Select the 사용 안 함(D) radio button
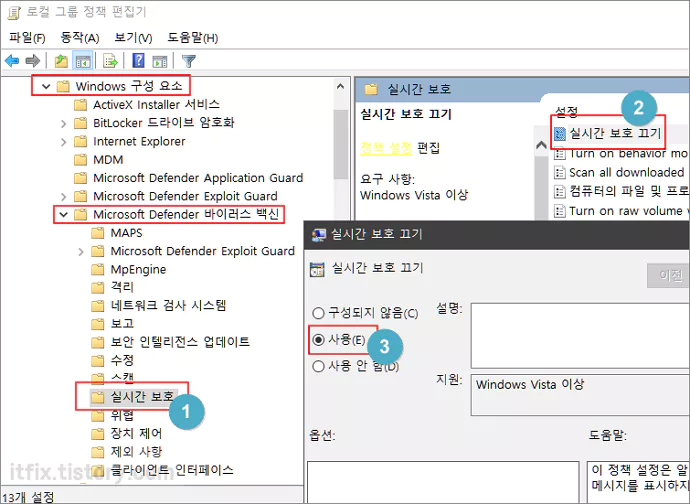 tap(318, 366)
